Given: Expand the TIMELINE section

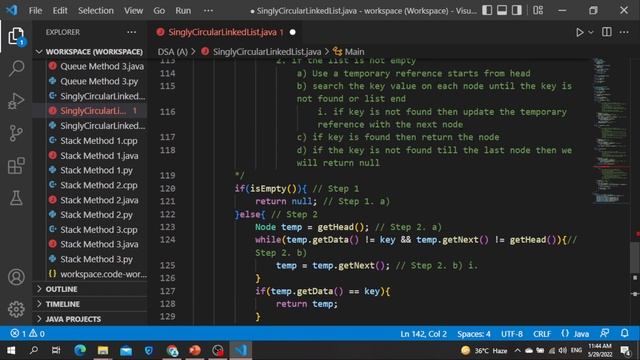Looking at the screenshot, I should pyautogui.click(x=90, y=304).
